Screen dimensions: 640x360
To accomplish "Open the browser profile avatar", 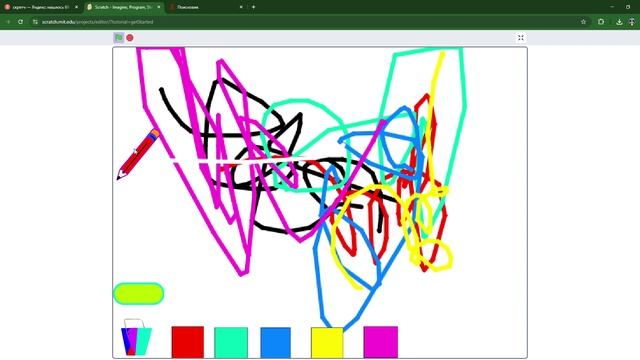I will [x=632, y=22].
